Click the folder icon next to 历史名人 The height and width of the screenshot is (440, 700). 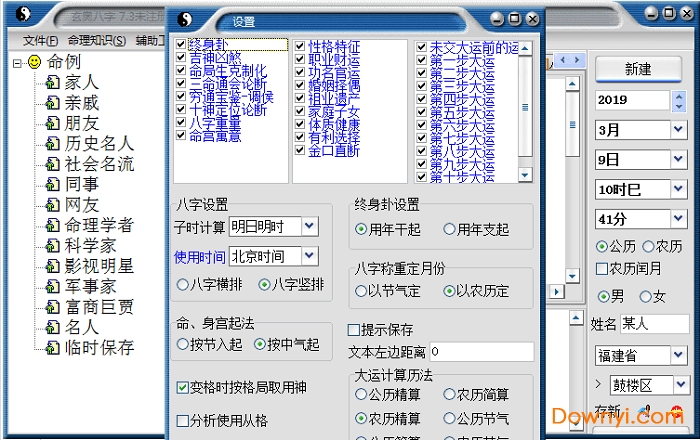53,143
